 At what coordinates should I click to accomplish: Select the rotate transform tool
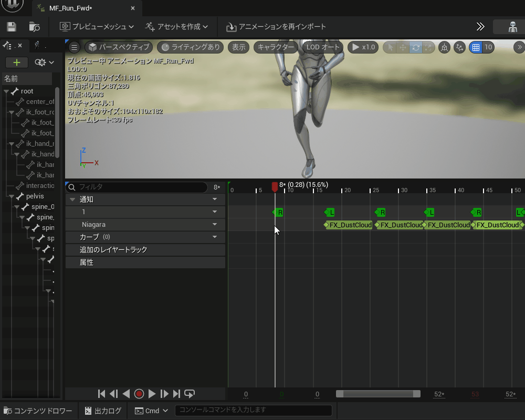[x=416, y=47]
